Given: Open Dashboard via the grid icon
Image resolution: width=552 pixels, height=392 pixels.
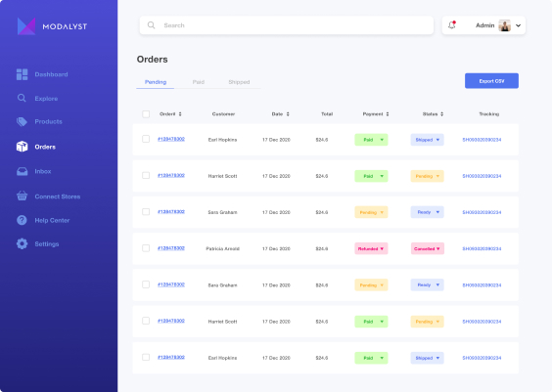Looking at the screenshot, I should 22,74.
